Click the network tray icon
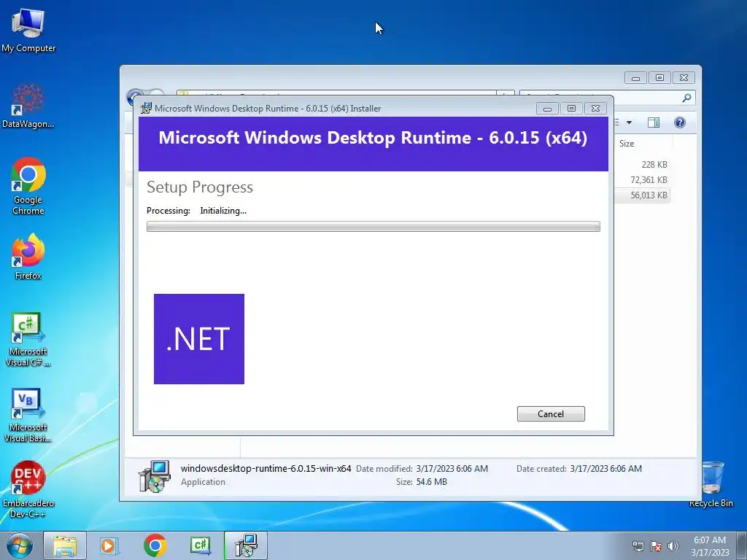This screenshot has height=560, width=747. point(638,545)
